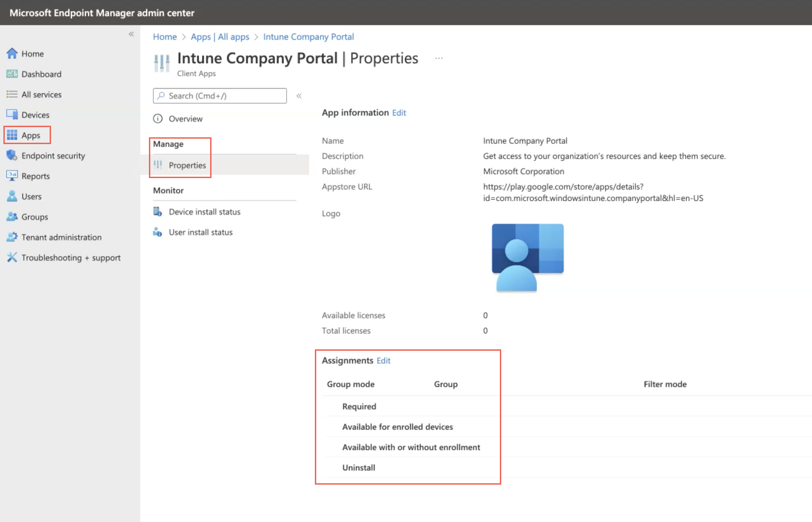The height and width of the screenshot is (522, 812).
Task: Edit the Assignments section
Action: 384,360
